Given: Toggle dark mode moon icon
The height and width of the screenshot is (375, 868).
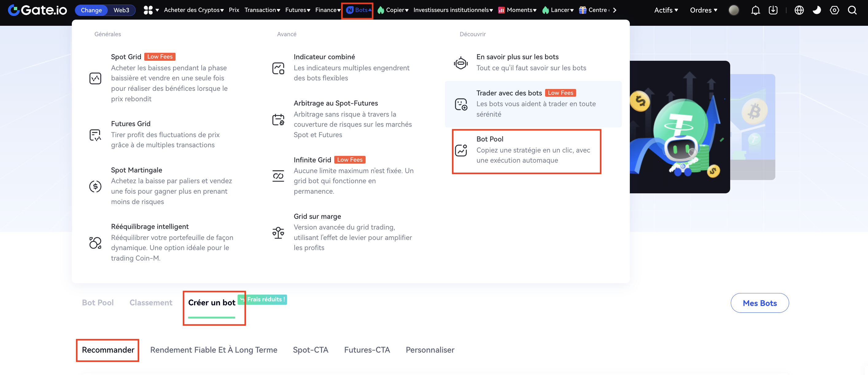Looking at the screenshot, I should 816,10.
